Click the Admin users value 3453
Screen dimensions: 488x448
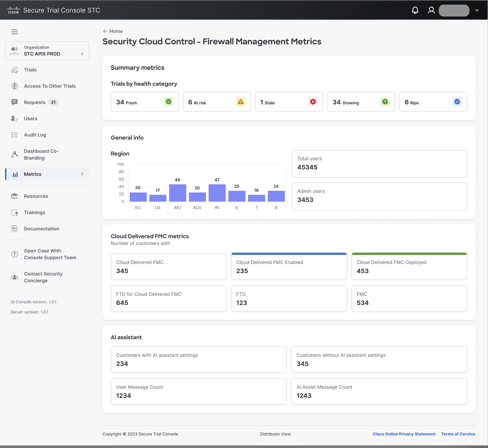pos(305,200)
